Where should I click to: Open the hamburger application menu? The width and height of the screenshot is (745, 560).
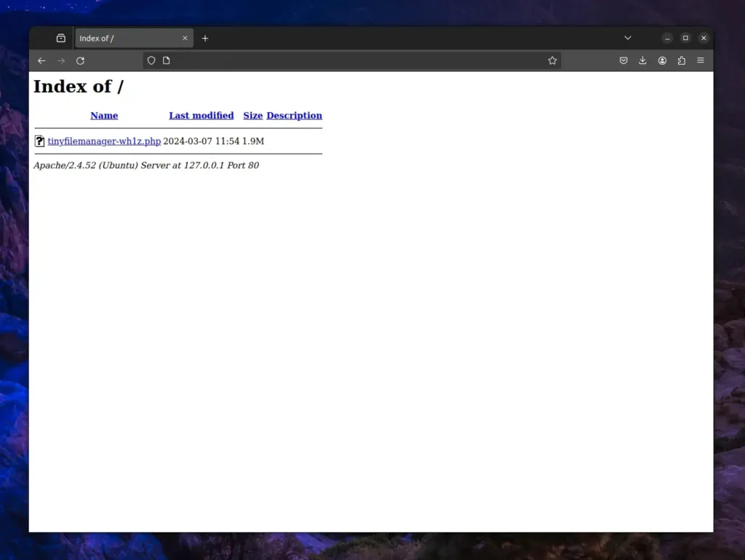pos(701,61)
